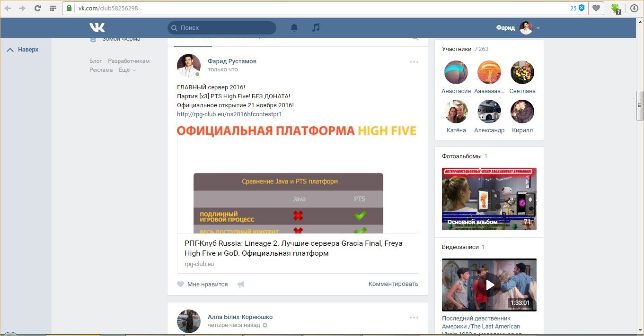This screenshot has width=644, height=336.
Task: Open member Катёна's avatar
Action: click(x=456, y=112)
